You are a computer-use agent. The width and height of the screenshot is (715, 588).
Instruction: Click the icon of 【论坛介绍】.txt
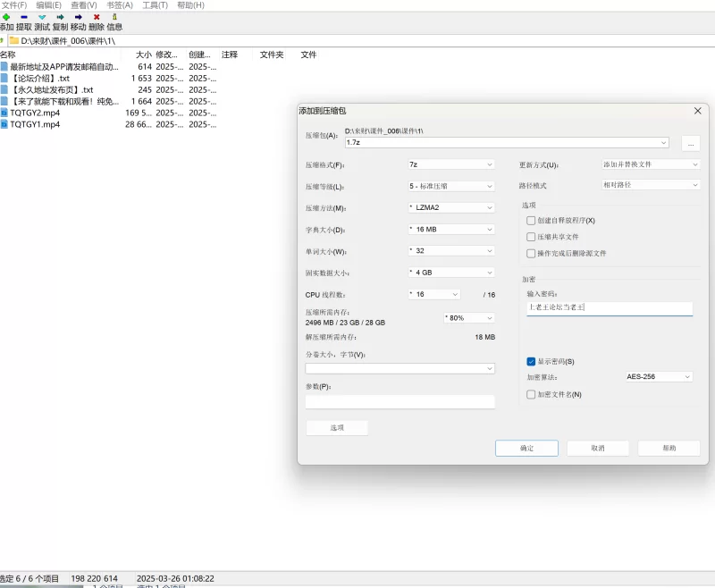pyautogui.click(x=4, y=78)
